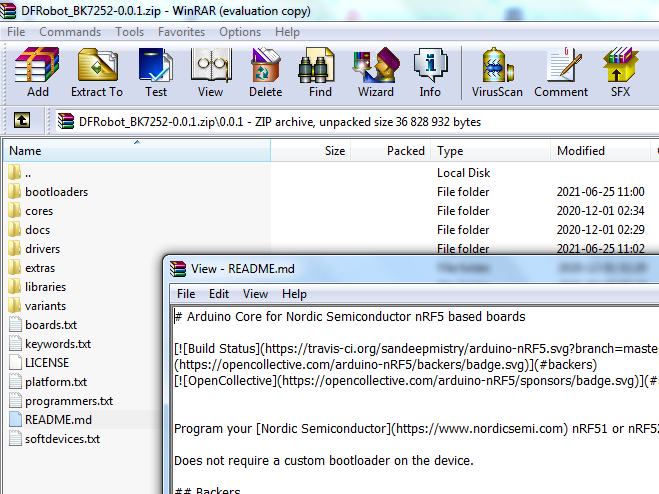Click the cores date 2020-12-01 02:34
This screenshot has height=494, width=659.
pyautogui.click(x=600, y=211)
